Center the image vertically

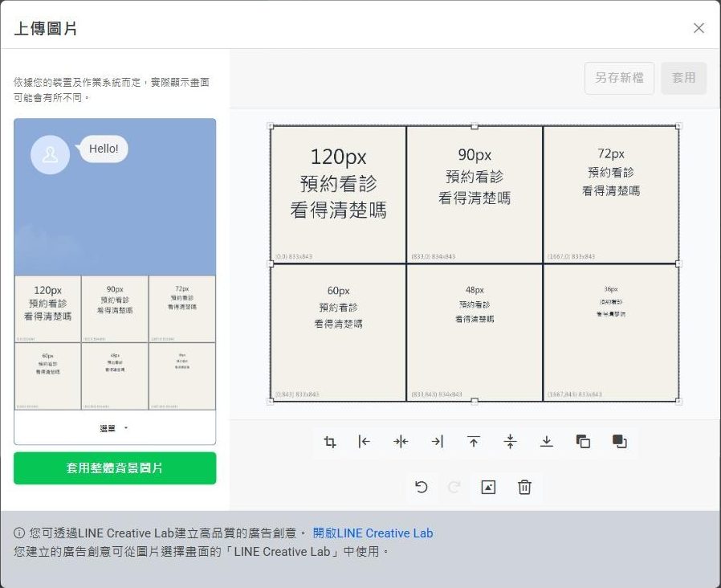(510, 442)
